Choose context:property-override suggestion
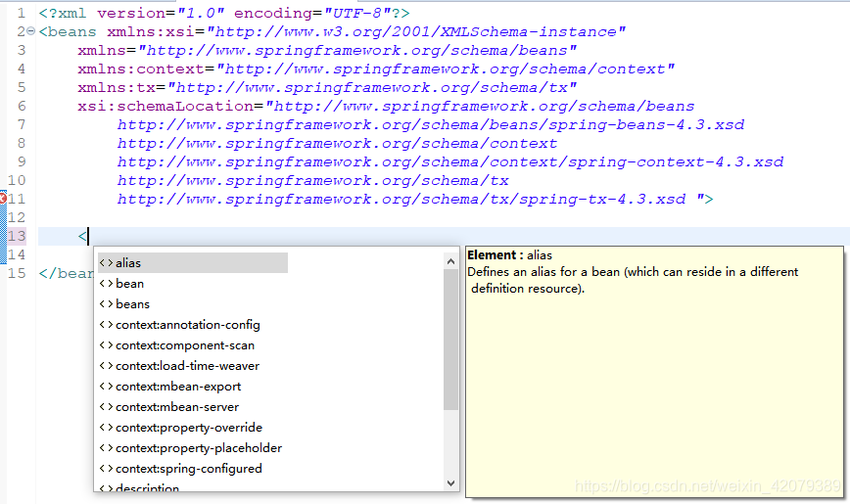Viewport: 850px width, 504px height. (x=189, y=428)
